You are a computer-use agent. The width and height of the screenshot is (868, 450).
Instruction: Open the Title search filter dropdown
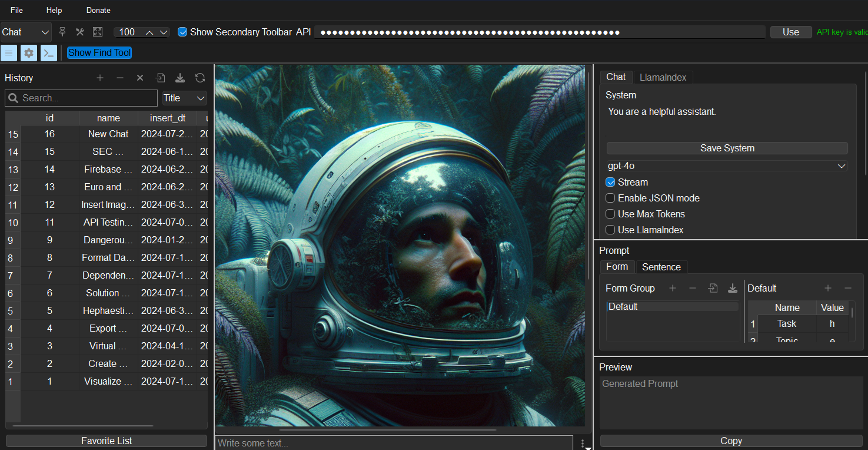(x=185, y=98)
